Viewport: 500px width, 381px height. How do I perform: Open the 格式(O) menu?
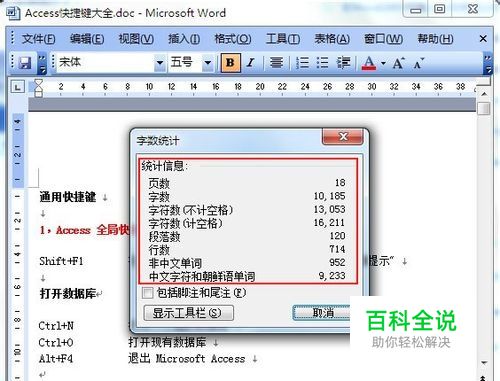(x=233, y=39)
